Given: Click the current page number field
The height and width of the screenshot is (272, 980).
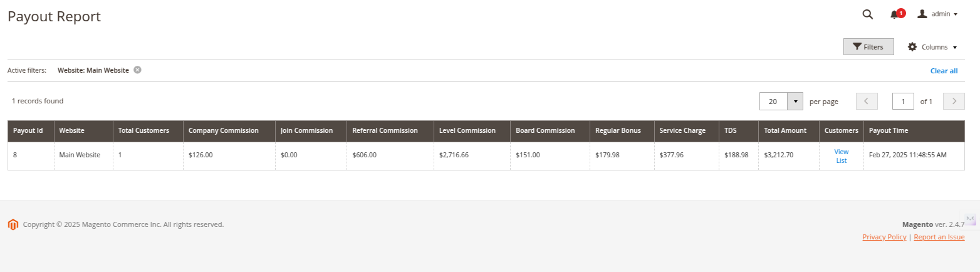Looking at the screenshot, I should pos(903,101).
